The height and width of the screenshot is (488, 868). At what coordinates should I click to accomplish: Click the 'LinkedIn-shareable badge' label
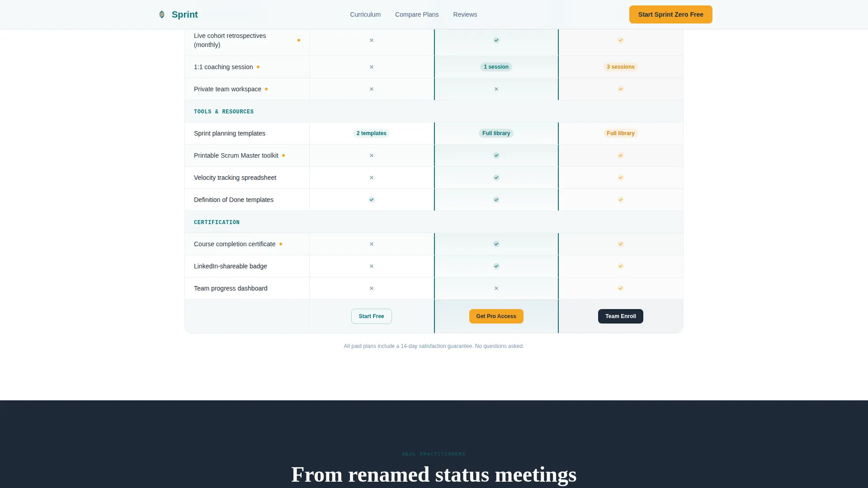tap(231, 266)
